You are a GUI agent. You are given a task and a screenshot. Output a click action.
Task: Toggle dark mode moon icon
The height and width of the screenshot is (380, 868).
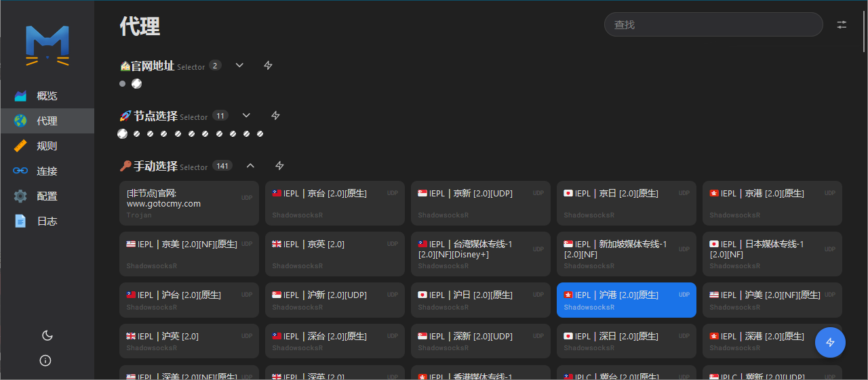[x=47, y=335]
